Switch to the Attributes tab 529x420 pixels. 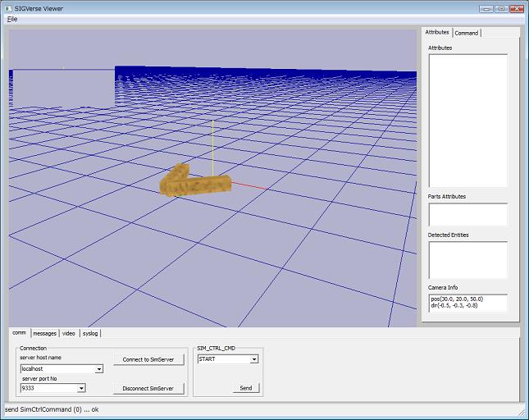(436, 33)
